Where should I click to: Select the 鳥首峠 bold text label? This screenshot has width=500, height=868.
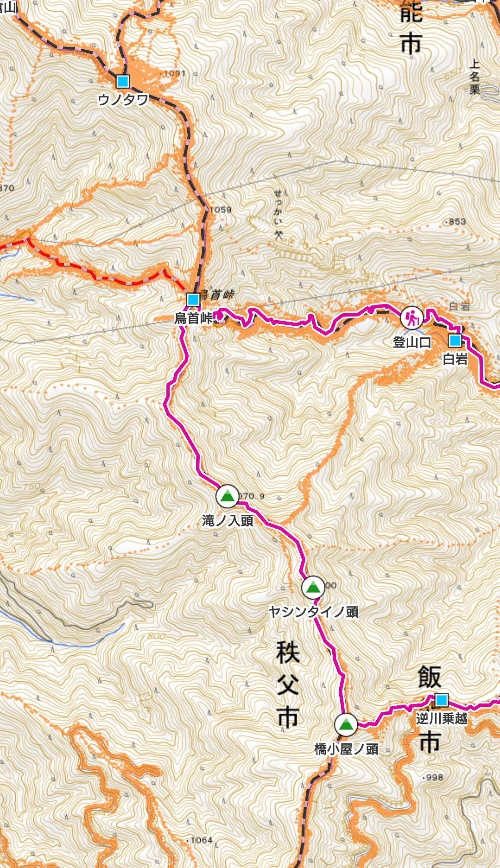point(193,318)
